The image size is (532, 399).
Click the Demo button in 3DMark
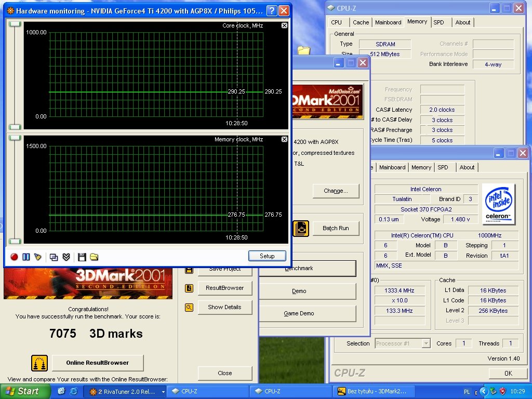tap(308, 291)
